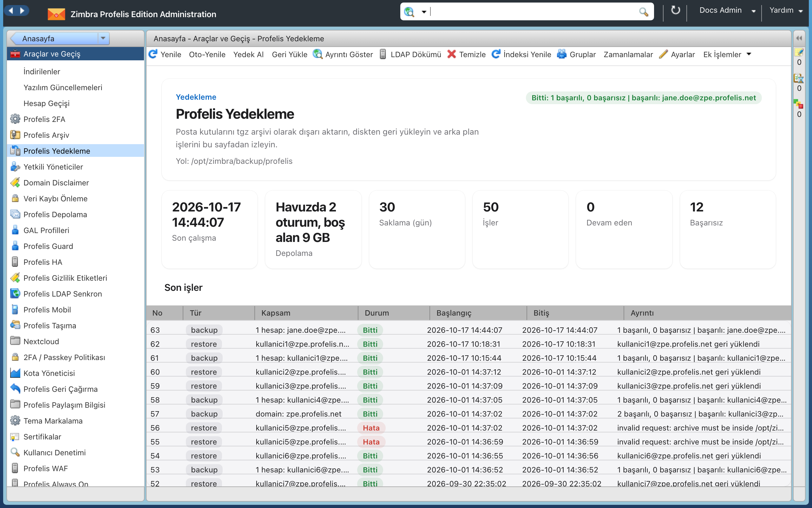Click the Yedekleme link above title
This screenshot has height=508, width=812.
(x=196, y=97)
